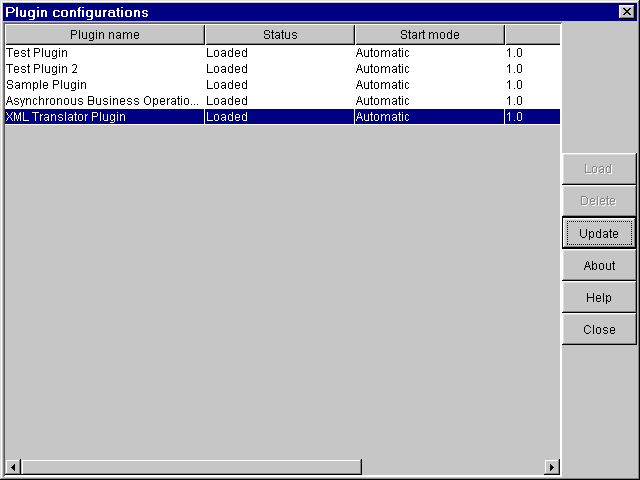The height and width of the screenshot is (480, 640).
Task: Click the empty area of the scrollbar track
Action: (x=453, y=467)
